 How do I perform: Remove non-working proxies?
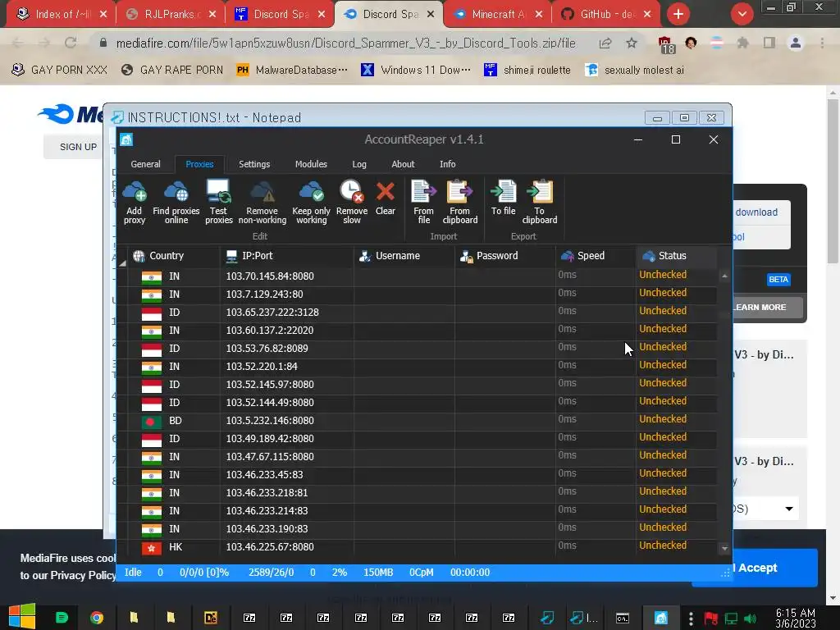pos(262,202)
